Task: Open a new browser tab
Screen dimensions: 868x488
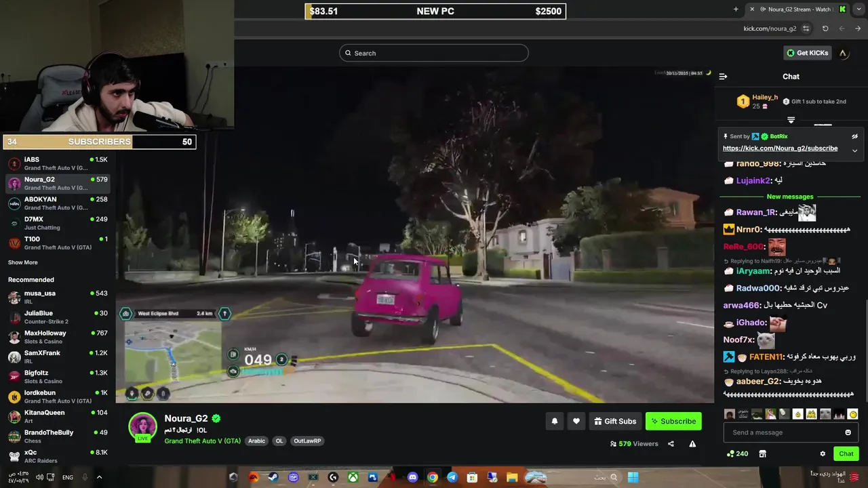Action: [736, 9]
